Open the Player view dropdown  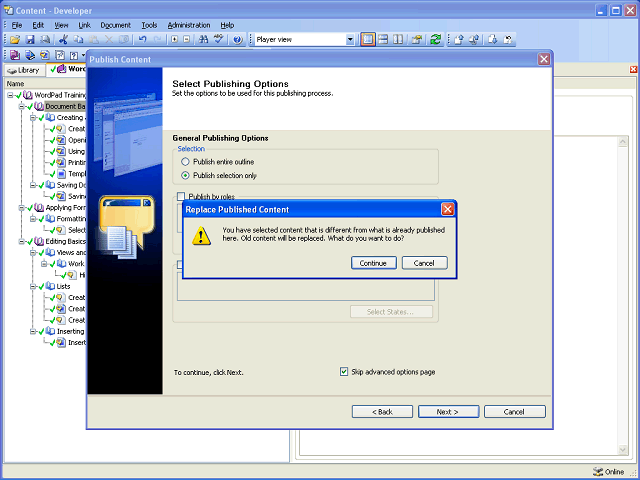[350, 40]
